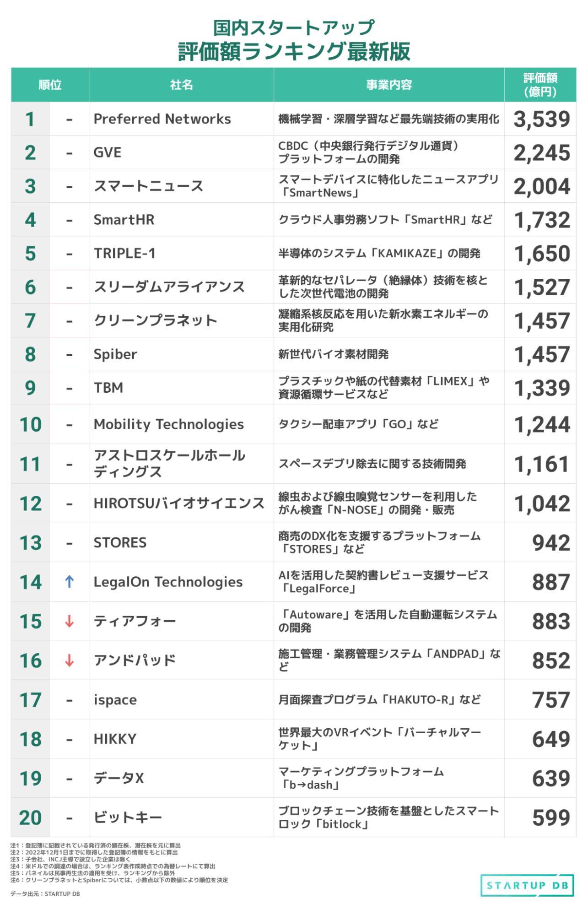
Task: Open the HIROTSUバイオサイエンス entry
Action: tap(179, 504)
